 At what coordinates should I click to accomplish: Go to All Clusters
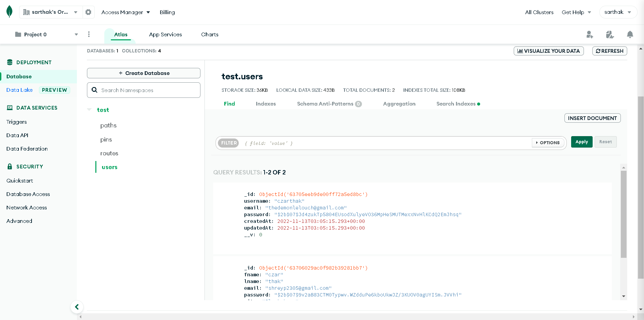coord(539,12)
